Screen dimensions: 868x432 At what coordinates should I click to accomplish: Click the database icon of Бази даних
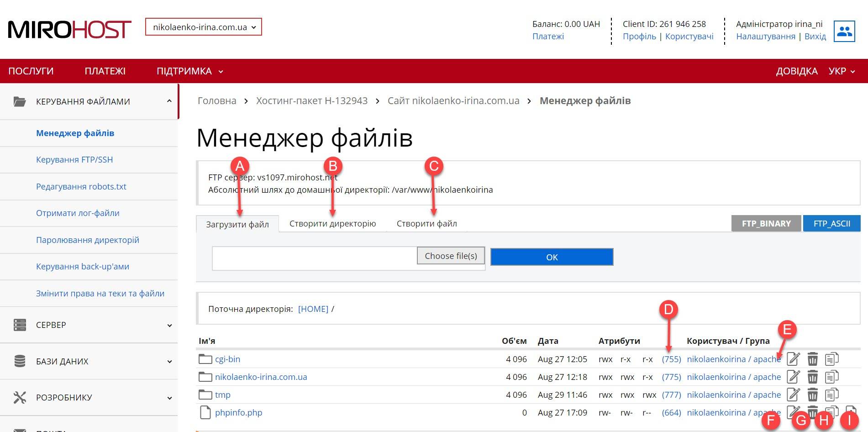pyautogui.click(x=20, y=361)
